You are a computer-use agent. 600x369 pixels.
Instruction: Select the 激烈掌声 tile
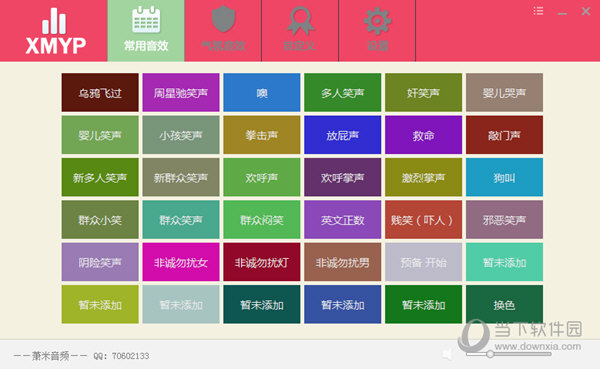424,177
